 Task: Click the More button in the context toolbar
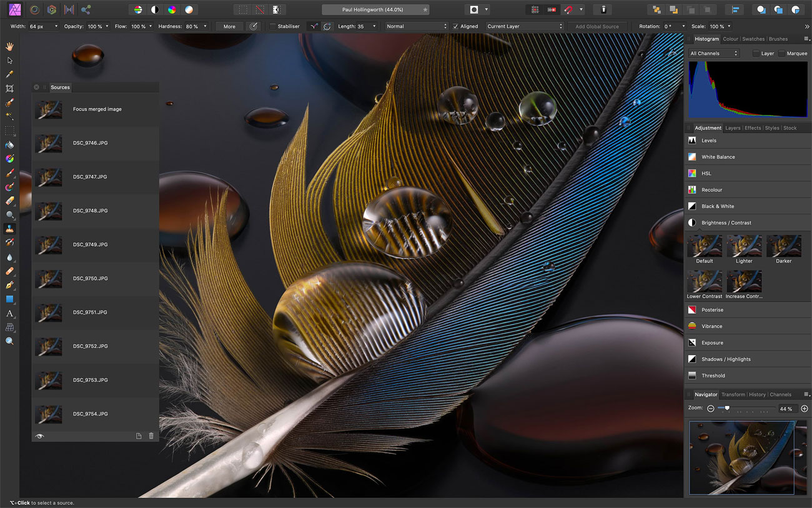click(229, 26)
